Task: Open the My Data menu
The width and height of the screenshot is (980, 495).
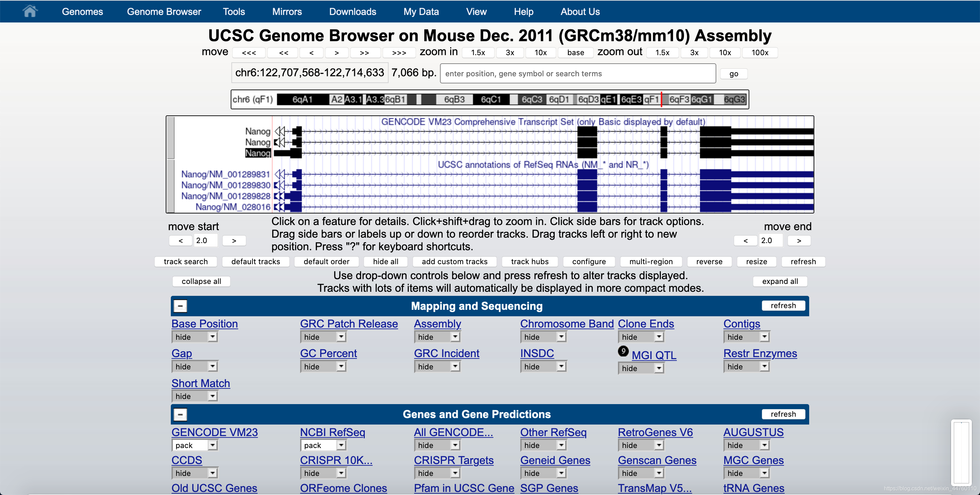Action: (421, 12)
